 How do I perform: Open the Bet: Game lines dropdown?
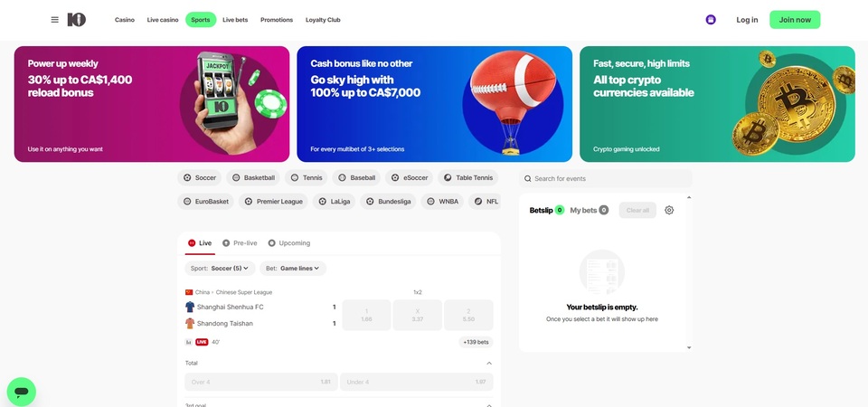click(x=293, y=269)
